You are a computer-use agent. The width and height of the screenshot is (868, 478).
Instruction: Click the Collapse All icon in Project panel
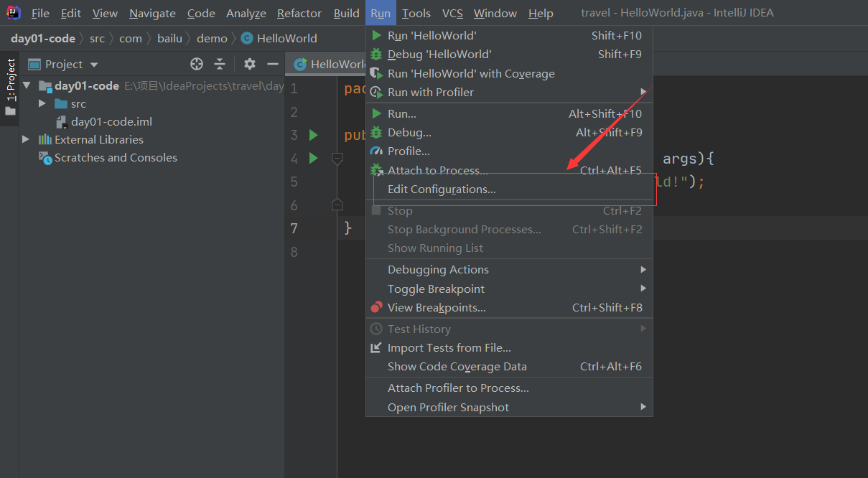coord(220,64)
